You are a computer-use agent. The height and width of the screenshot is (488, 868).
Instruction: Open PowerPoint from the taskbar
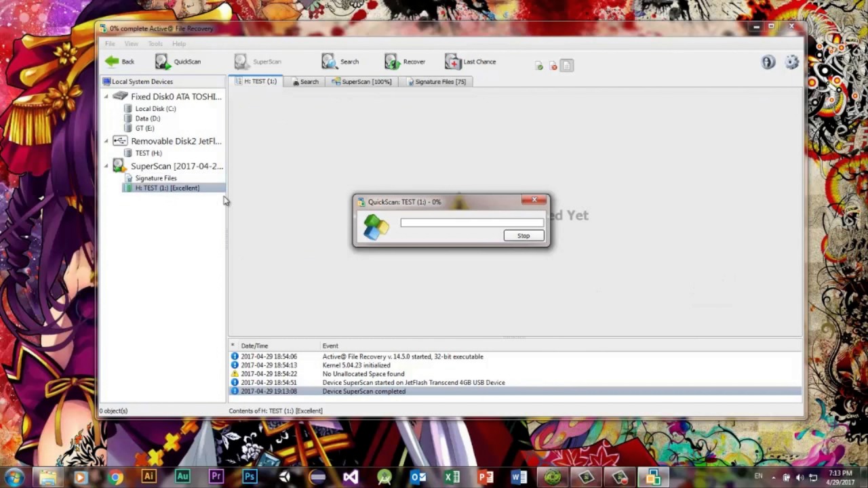click(486, 477)
